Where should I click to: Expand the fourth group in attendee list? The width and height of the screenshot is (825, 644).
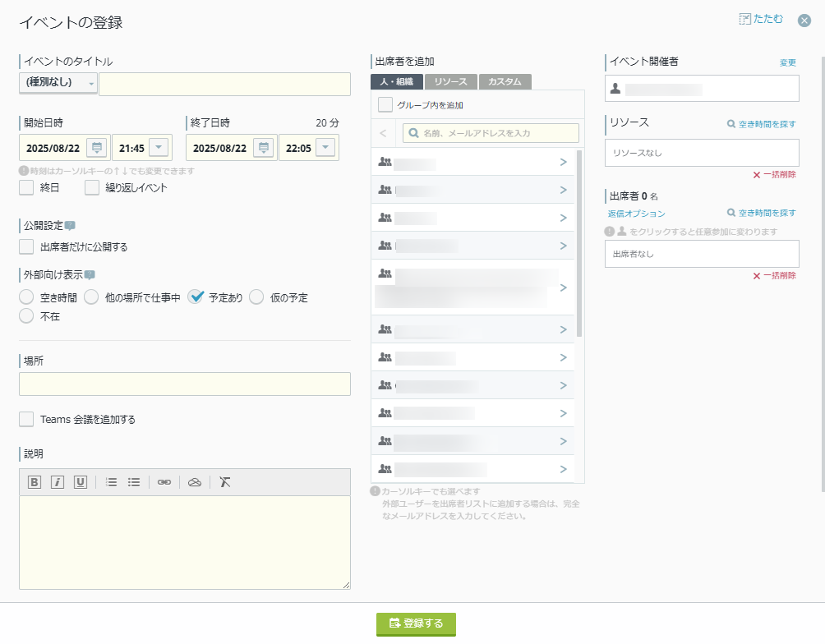[563, 246]
